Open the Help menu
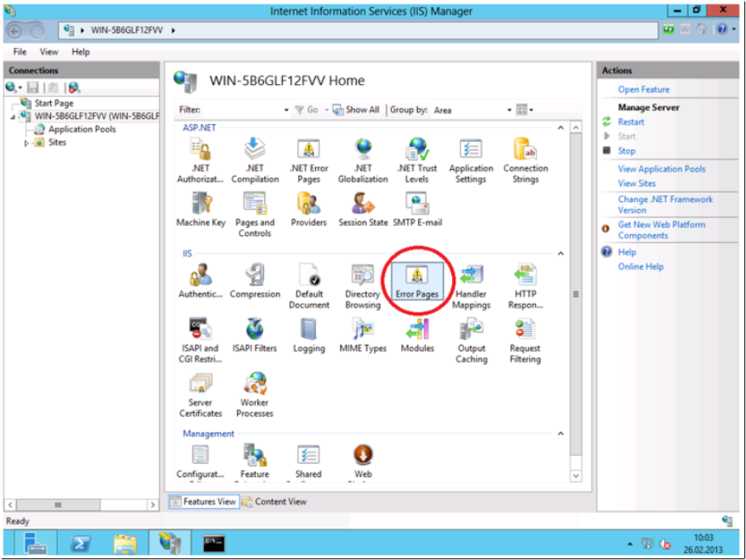Screen dimensions: 746x560 tap(80, 52)
